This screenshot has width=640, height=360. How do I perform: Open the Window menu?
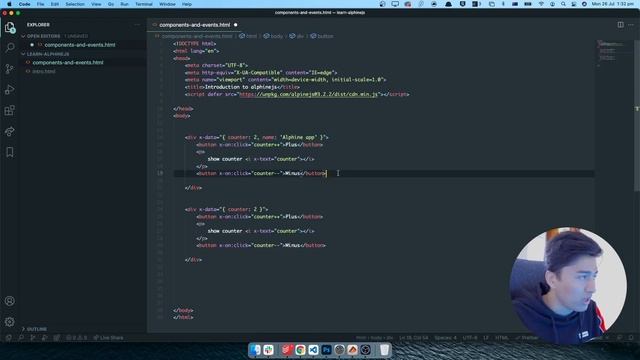[167, 4]
